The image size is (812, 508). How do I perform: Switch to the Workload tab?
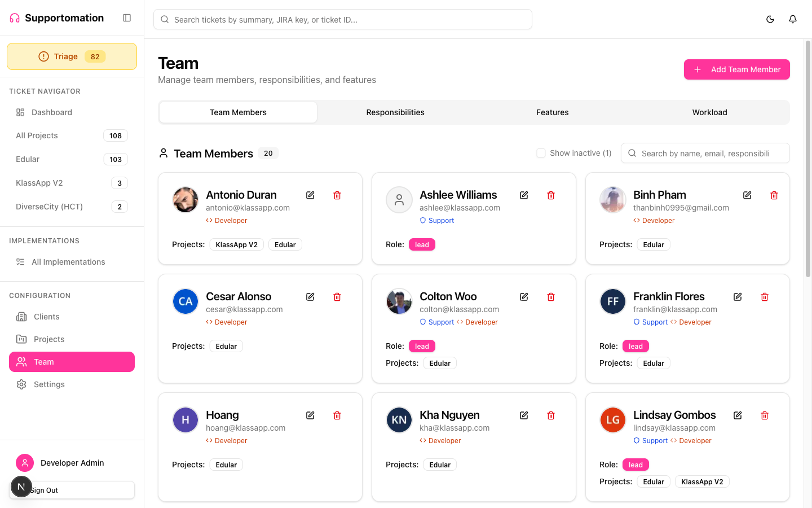(x=709, y=112)
